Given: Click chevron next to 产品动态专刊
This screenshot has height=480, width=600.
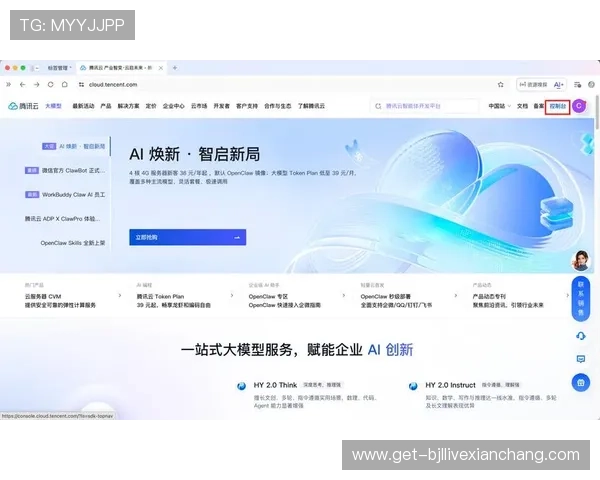Looking at the screenshot, I should tap(567, 296).
